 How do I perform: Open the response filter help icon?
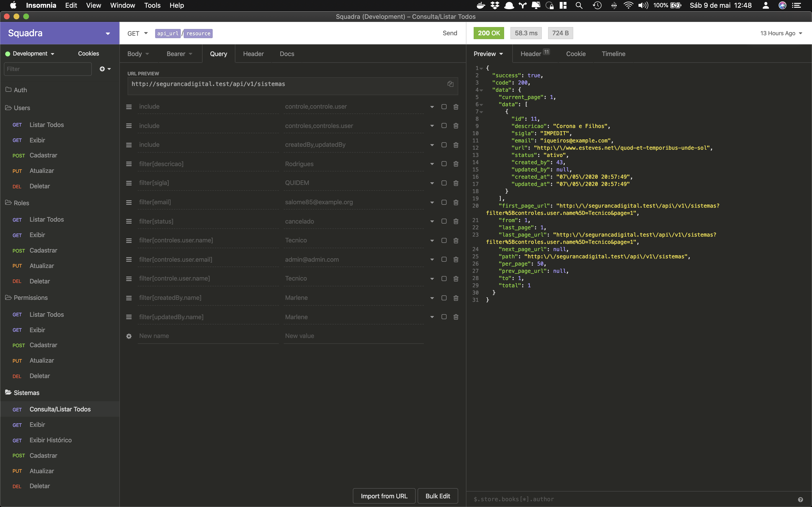(800, 499)
